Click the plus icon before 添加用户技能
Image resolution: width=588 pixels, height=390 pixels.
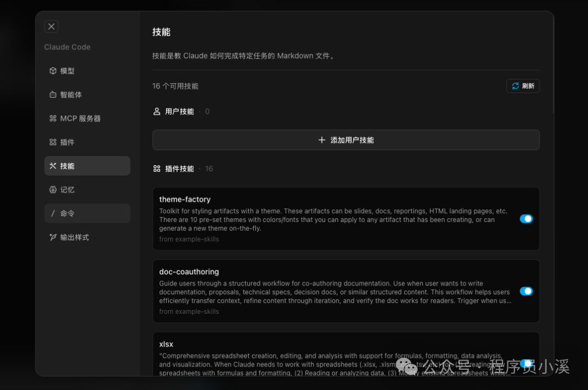coord(321,140)
